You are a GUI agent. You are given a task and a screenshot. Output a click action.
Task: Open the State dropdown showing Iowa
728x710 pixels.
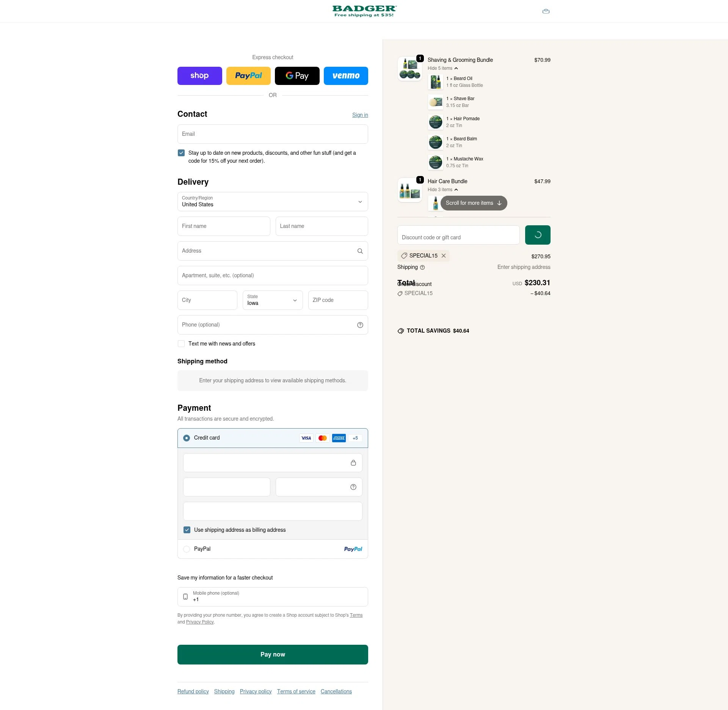click(272, 300)
